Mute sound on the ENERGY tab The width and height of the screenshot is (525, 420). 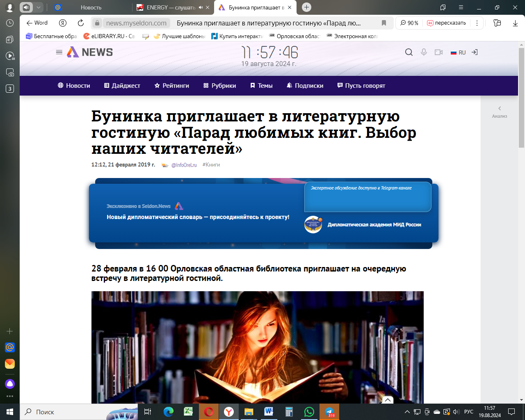(x=201, y=7)
